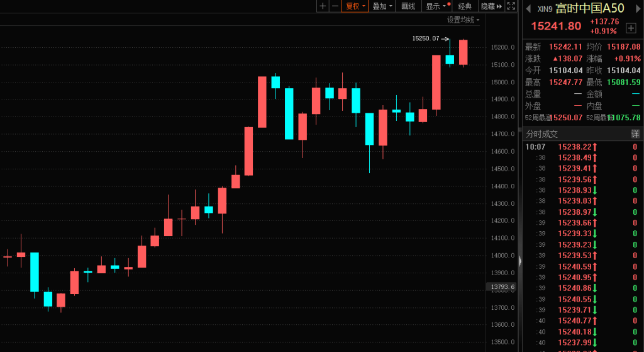Image resolution: width=644 pixels, height=352 pixels.
Task: Click the 最新 value 15242.11
Action: click(x=566, y=47)
